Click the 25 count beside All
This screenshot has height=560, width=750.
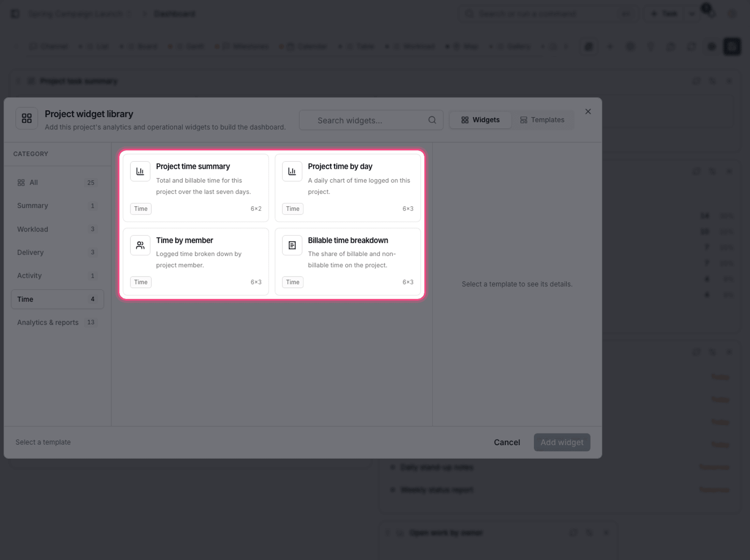91,183
